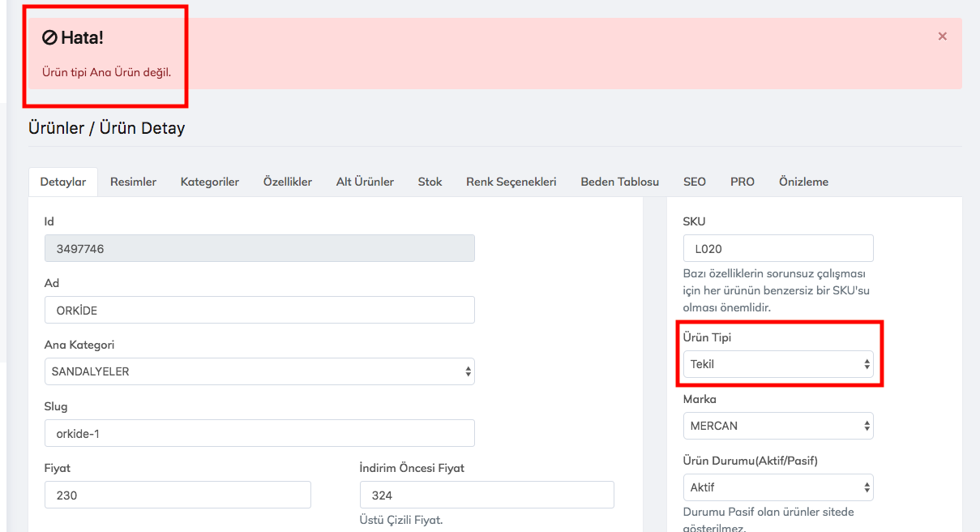Switch to the Beden Tablosu tab
Viewport: 980px width, 532px height.
tap(619, 182)
